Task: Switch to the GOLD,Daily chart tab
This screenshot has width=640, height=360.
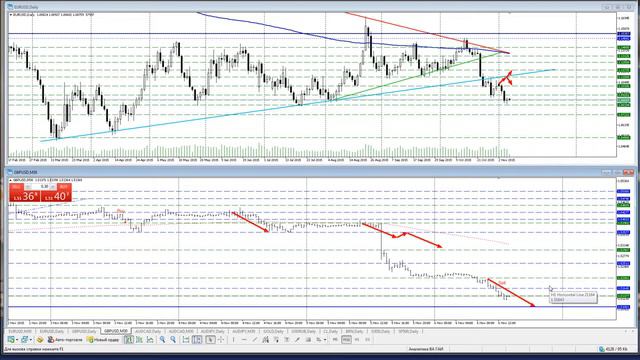Action: point(273,331)
